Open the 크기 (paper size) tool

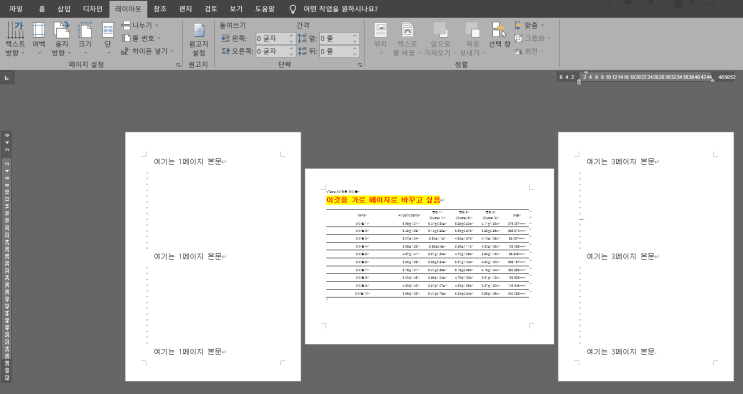(85, 39)
